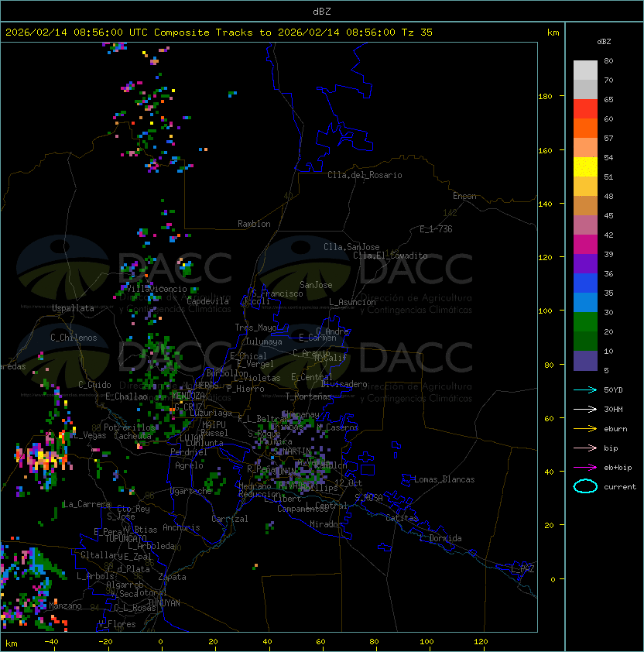Click the yellow eburn arrow legend icon
644x652 pixels.
585,429
